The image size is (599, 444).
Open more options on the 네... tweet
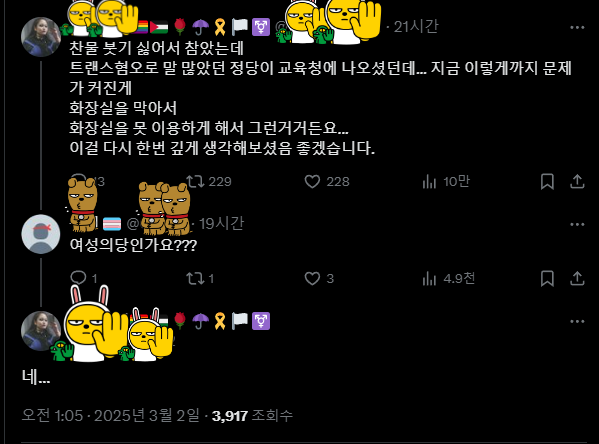point(577,321)
